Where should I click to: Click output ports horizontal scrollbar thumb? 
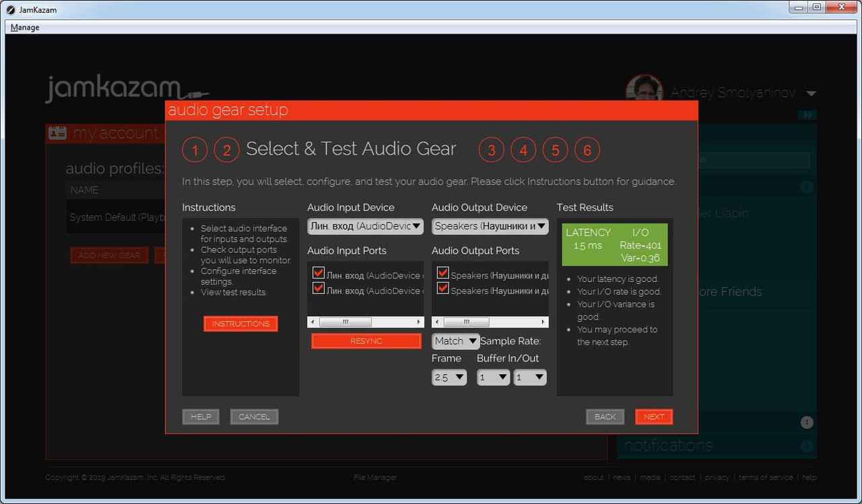(466, 322)
